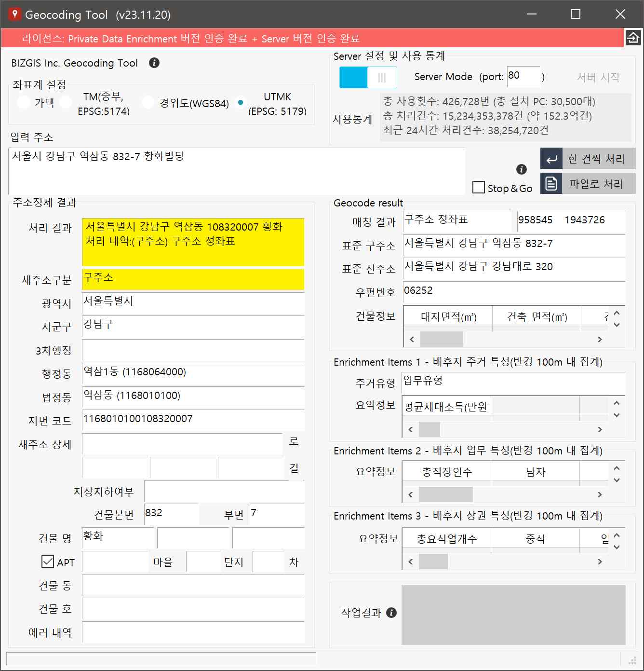Click the info icon next to 작업결과
The height and width of the screenshot is (671, 644).
coord(392,613)
